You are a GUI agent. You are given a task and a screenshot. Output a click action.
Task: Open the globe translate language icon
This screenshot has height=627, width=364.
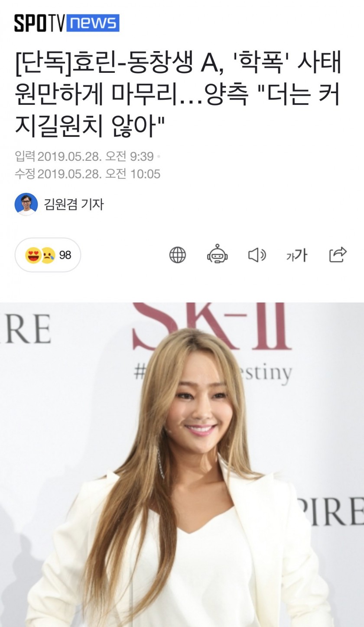(x=177, y=255)
